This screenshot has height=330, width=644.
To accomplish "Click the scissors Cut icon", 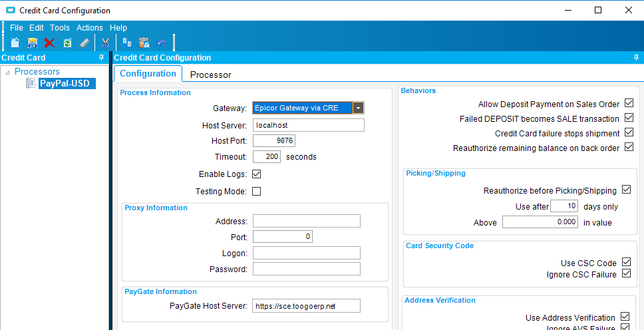I will (106, 43).
